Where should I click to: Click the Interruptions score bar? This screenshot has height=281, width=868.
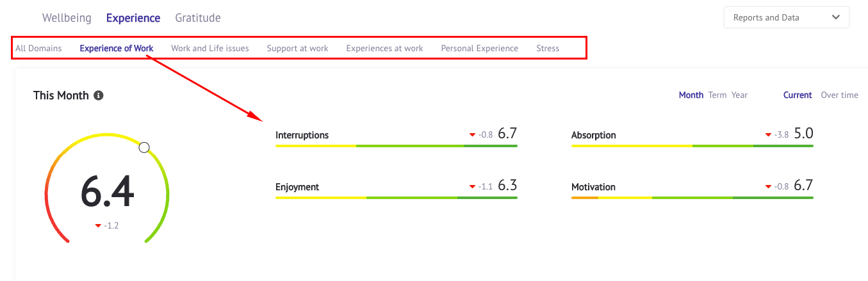click(397, 147)
